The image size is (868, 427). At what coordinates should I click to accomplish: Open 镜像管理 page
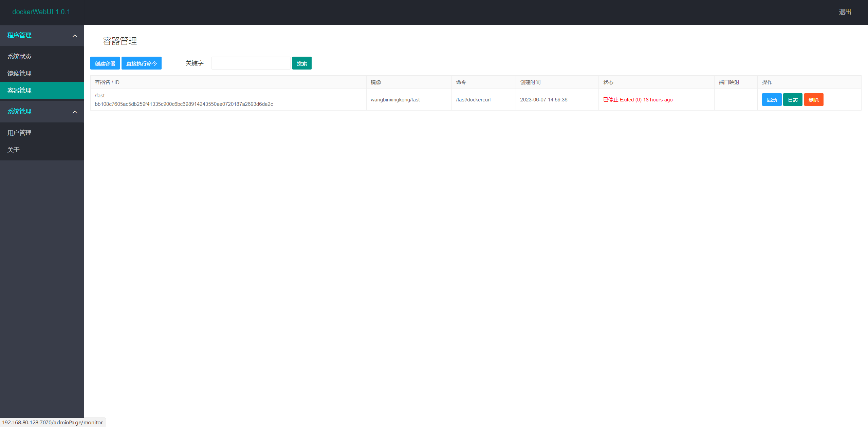coord(19,73)
